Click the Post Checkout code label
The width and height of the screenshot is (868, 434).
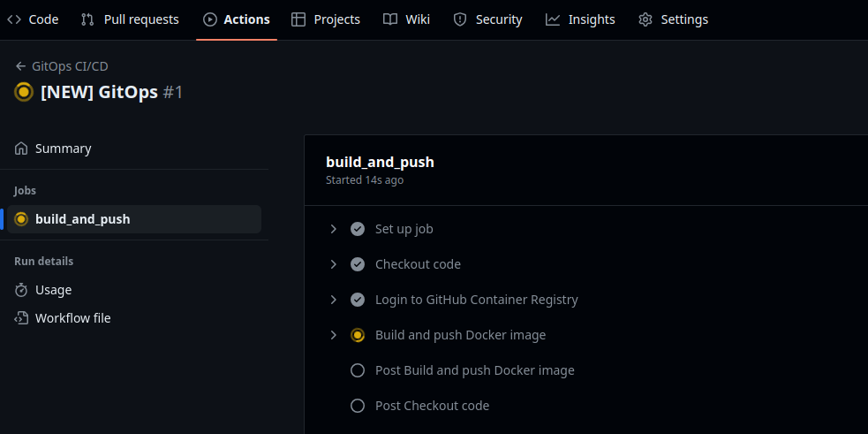433,406
